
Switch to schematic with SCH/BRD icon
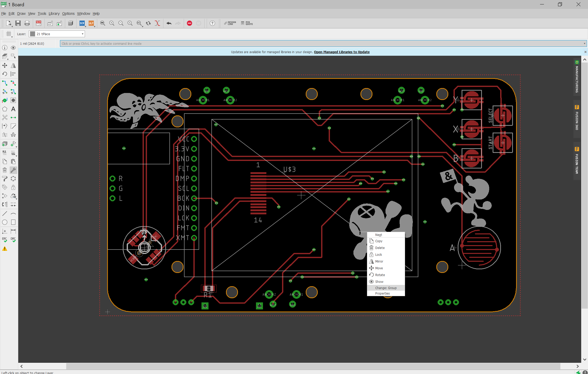click(x=39, y=23)
